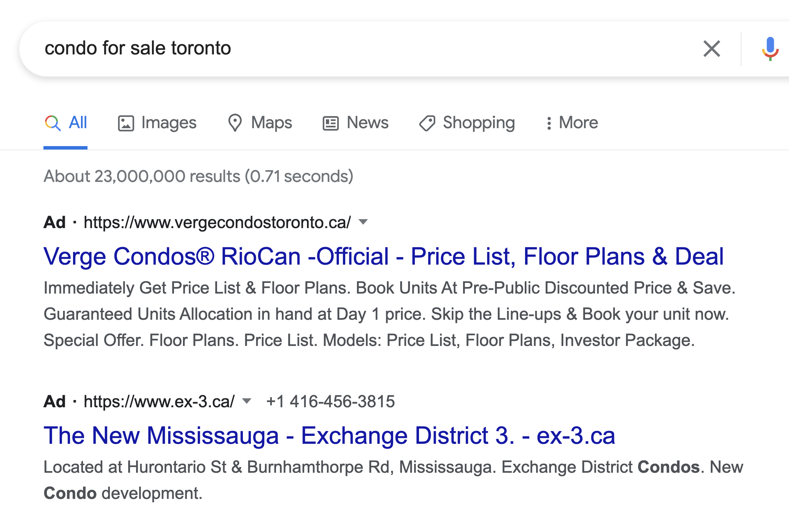Image resolution: width=789 pixels, height=532 pixels.
Task: Select the Shopping results tab
Action: coord(479,123)
